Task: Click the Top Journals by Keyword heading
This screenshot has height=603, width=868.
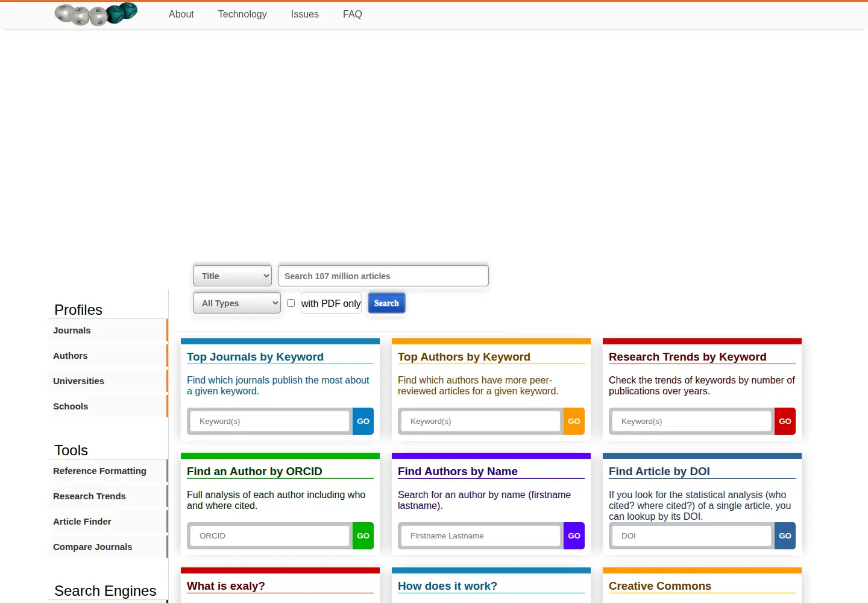Action: [x=255, y=357]
